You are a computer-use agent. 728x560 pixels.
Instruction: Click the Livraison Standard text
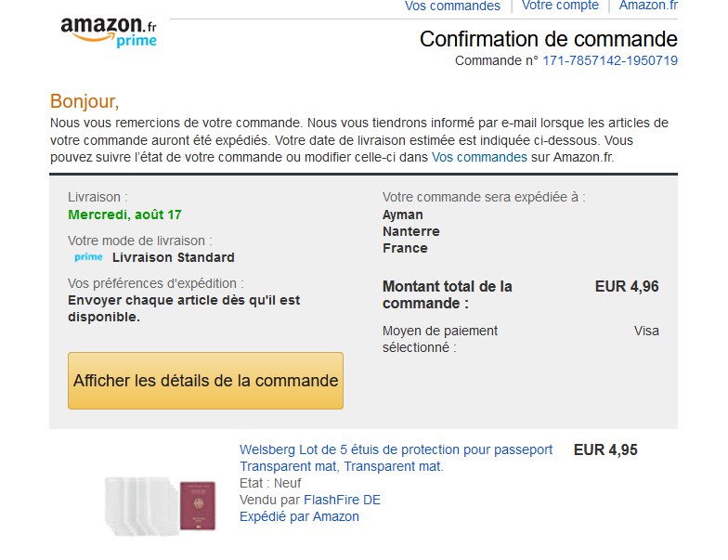pyautogui.click(x=173, y=257)
